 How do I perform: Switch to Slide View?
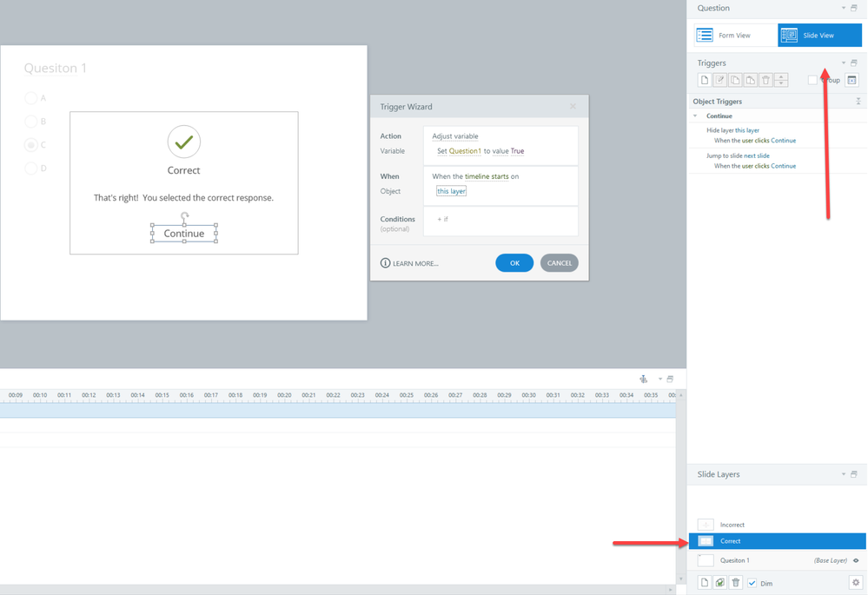click(x=820, y=35)
